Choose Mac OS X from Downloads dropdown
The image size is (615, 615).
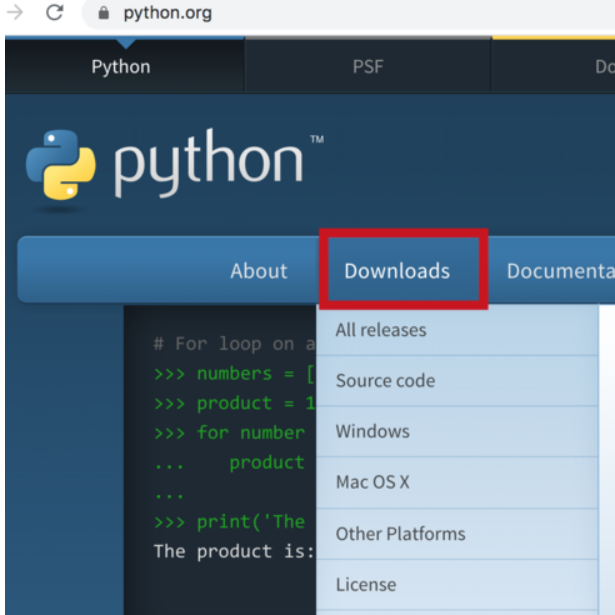click(457, 482)
